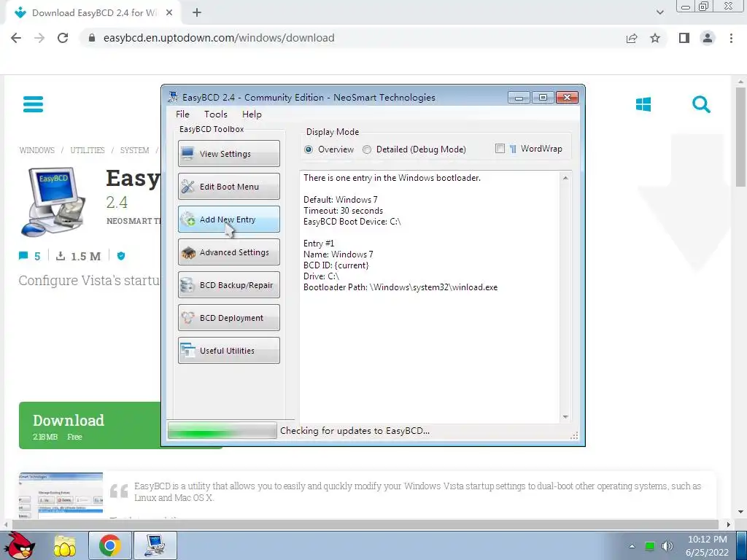Open the Tools menu in EasyBCD
Screen dimensions: 747x560
tap(216, 114)
